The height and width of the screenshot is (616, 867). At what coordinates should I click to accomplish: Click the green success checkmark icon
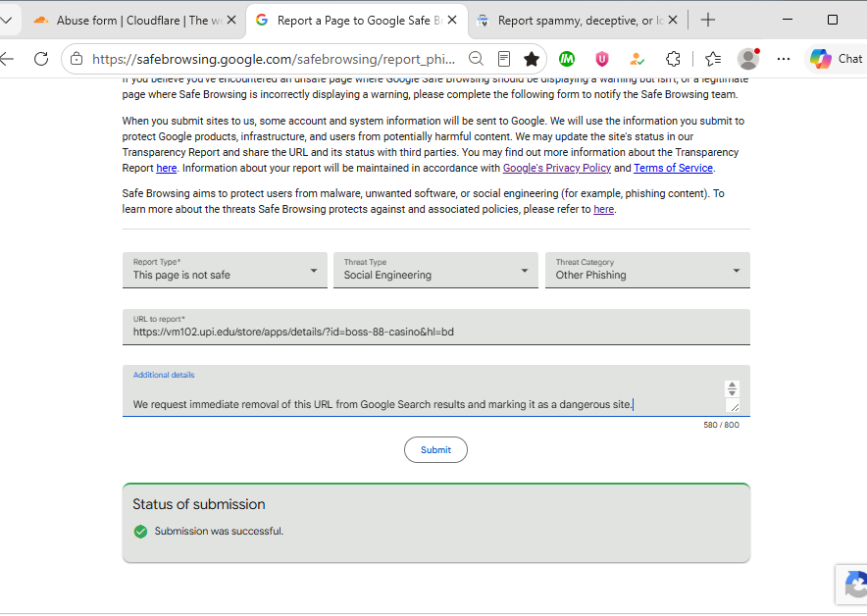click(x=140, y=532)
